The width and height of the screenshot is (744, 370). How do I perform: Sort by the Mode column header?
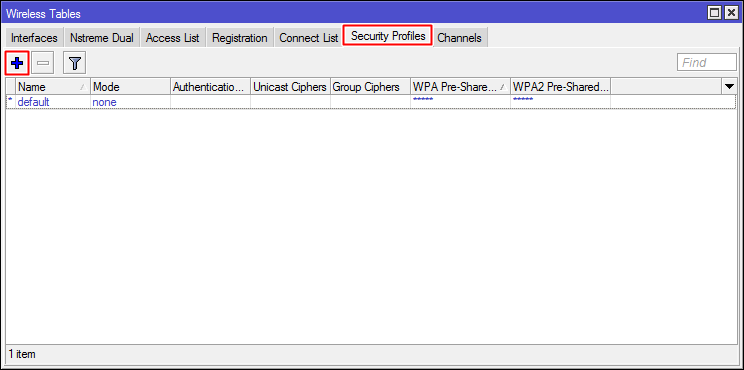click(x=130, y=87)
